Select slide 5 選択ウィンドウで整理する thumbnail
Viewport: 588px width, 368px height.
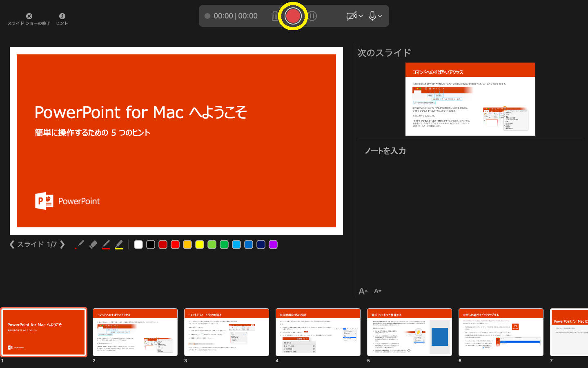410,332
